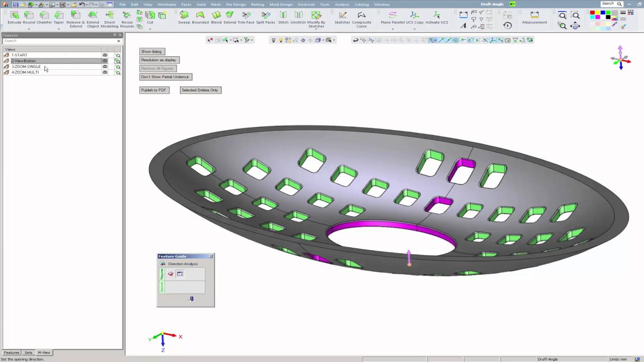The width and height of the screenshot is (644, 362).
Task: Click the light bulb display icon
Action: [x=273, y=40]
